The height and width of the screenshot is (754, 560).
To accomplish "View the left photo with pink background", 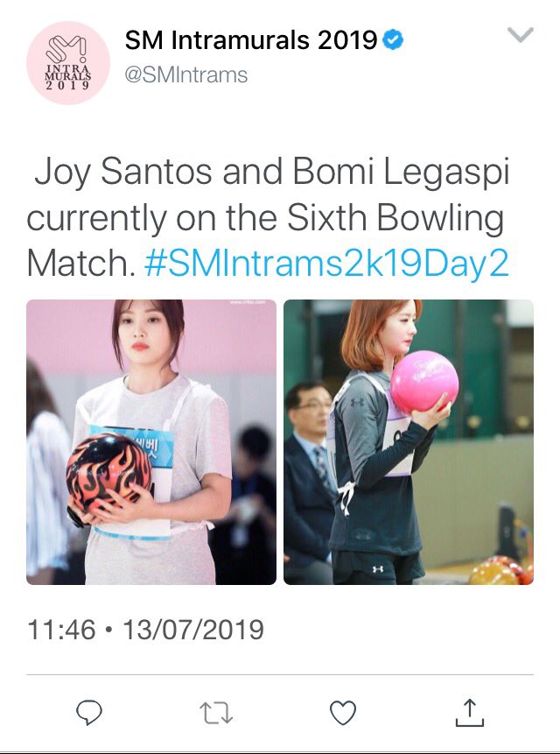I will 151,442.
